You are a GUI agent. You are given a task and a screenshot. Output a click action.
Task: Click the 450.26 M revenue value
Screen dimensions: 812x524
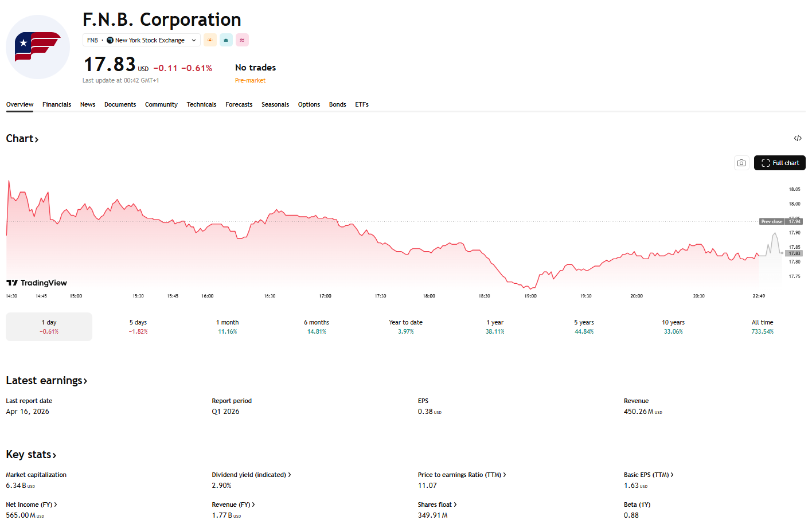coord(643,412)
